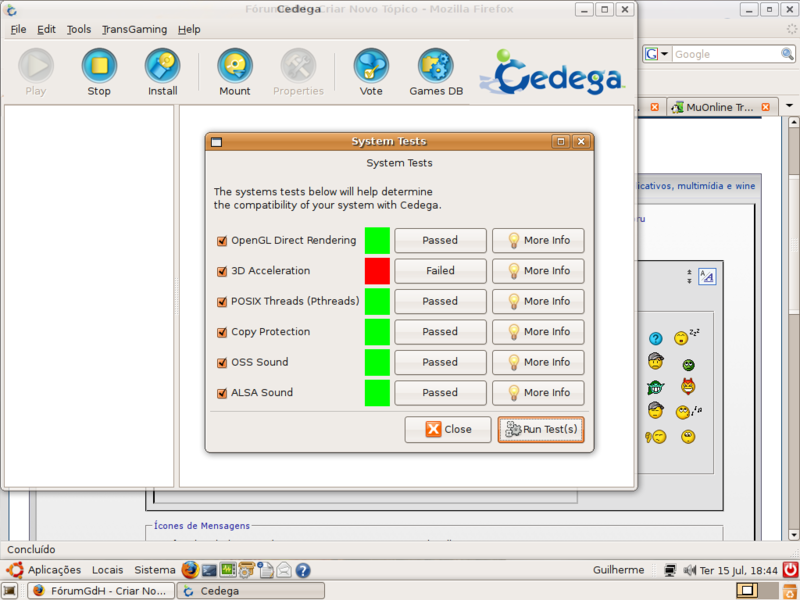Image resolution: width=800 pixels, height=600 pixels.
Task: Click the System Tests dialog window menu icon
Action: point(216,142)
